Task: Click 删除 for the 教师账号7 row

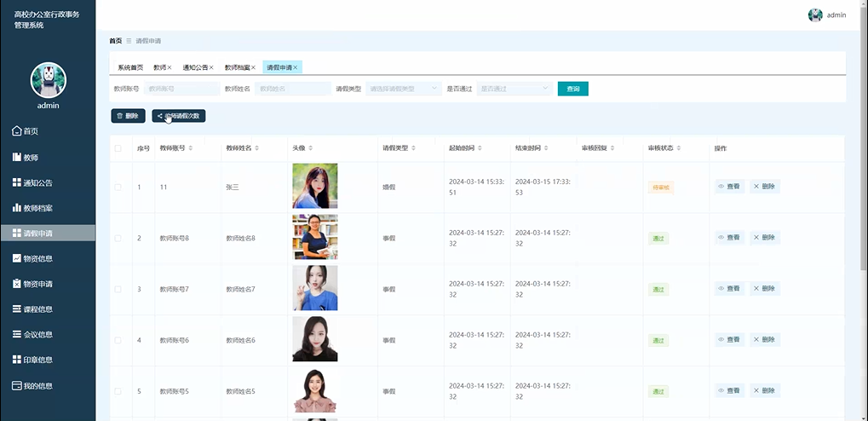Action: coord(764,289)
